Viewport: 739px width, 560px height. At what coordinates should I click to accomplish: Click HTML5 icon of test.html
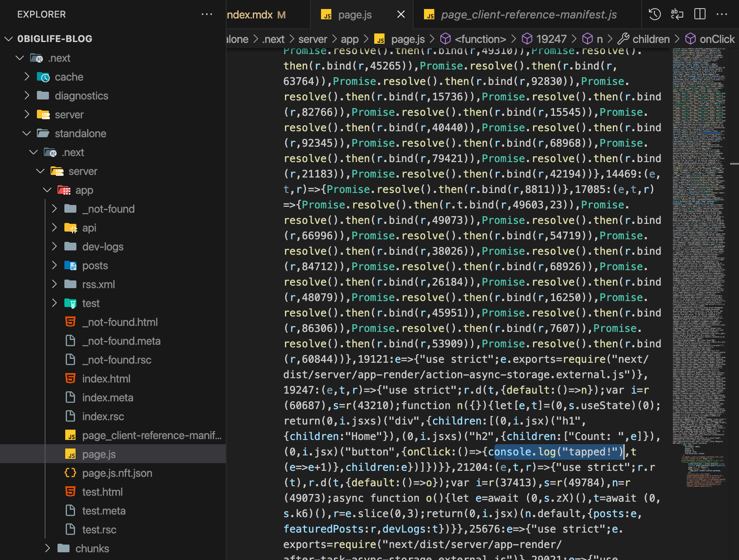70,491
